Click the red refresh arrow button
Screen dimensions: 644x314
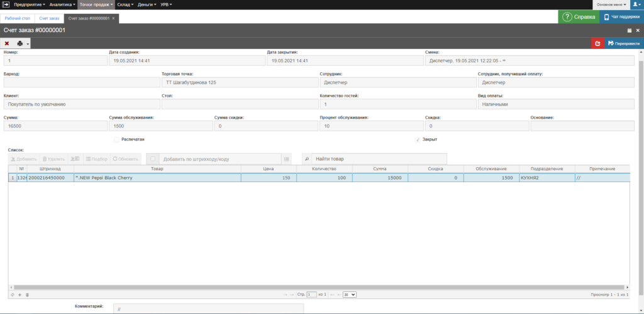tap(597, 43)
